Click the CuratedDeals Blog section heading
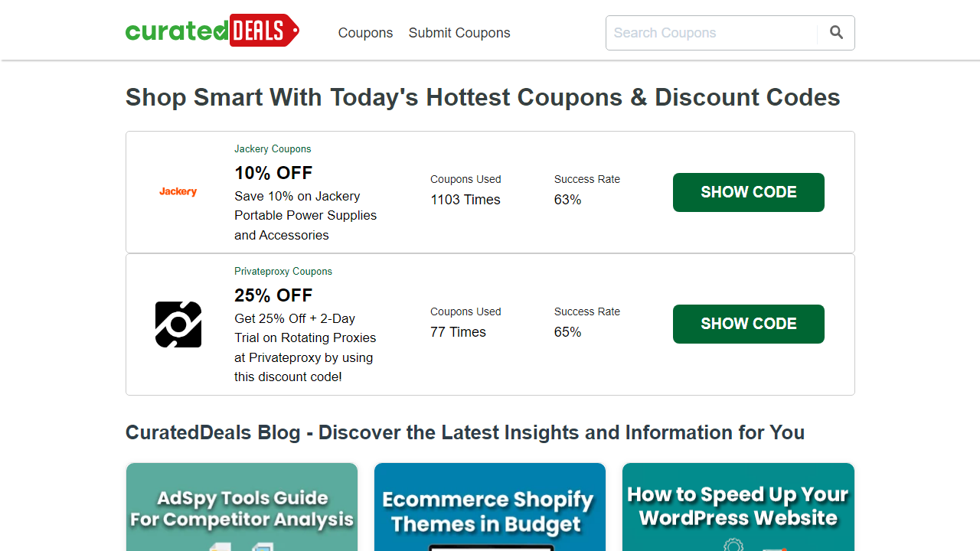The width and height of the screenshot is (980, 551). [x=465, y=432]
